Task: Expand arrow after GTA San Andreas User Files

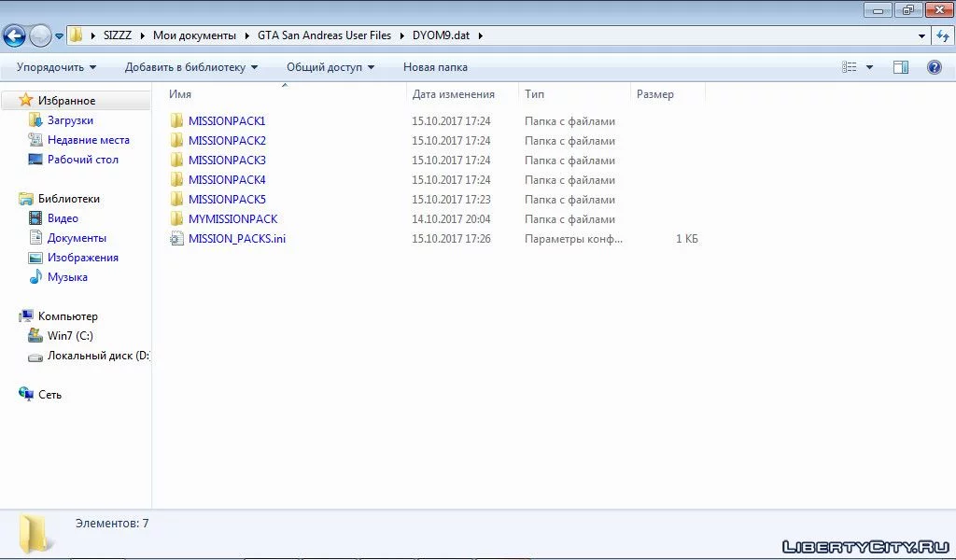Action: (401, 36)
